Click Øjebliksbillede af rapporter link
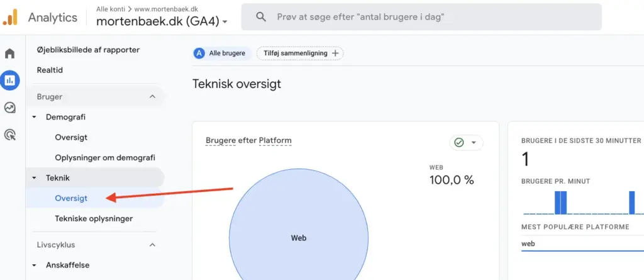This screenshot has height=280, width=644. [x=93, y=50]
